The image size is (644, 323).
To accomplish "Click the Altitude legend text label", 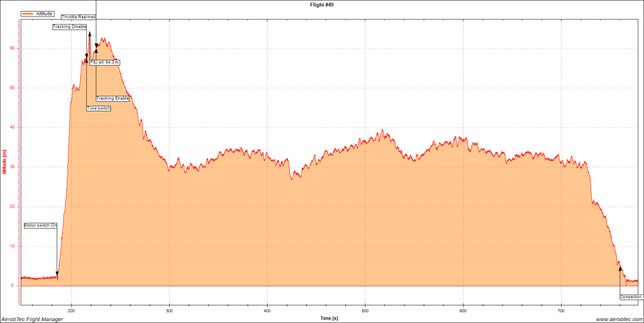I will (44, 14).
